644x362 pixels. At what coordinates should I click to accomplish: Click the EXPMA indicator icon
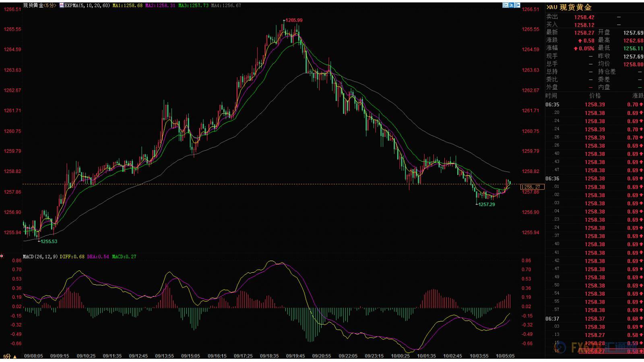click(x=61, y=6)
